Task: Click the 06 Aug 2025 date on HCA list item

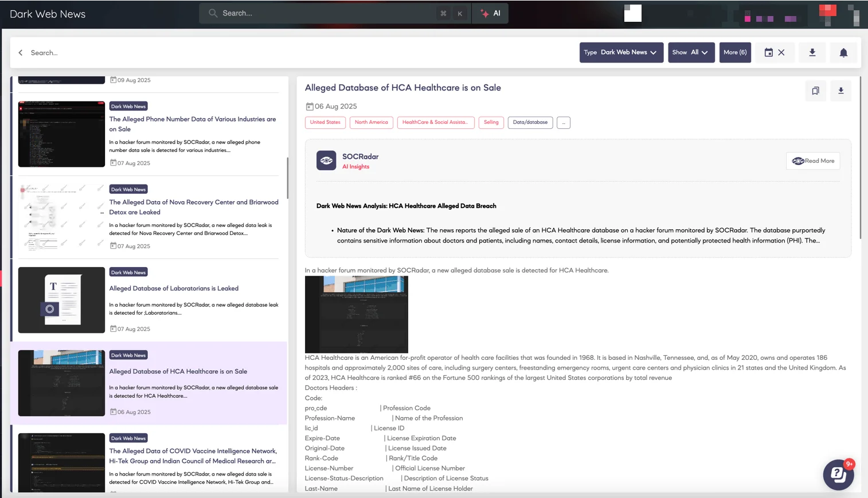Action: pos(134,412)
